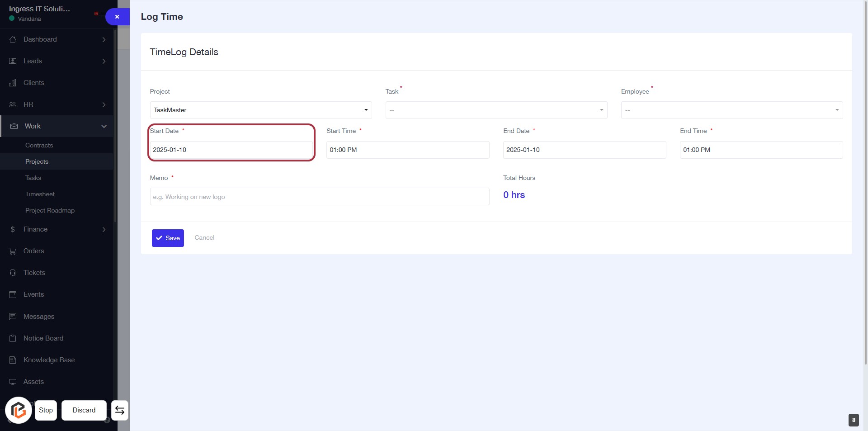
Task: Click the Notice Board clipboard icon
Action: point(13,338)
